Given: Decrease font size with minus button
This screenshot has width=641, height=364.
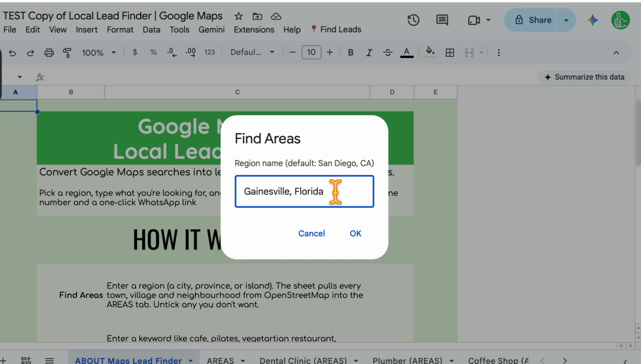Looking at the screenshot, I should point(293,53).
